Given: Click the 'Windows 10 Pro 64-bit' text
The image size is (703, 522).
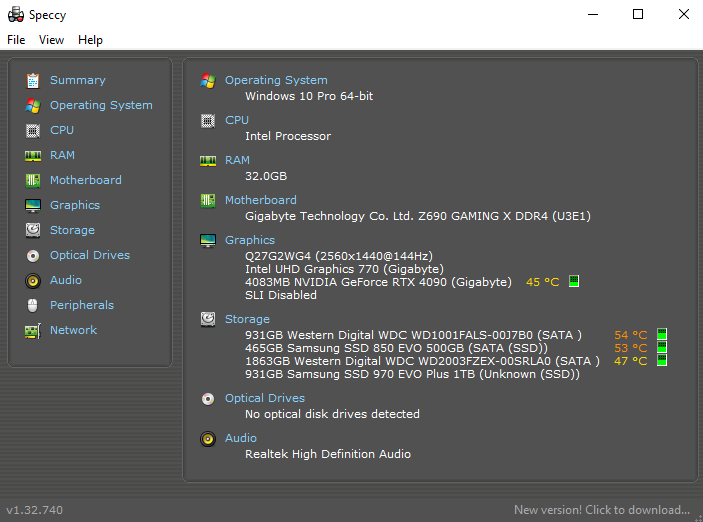Looking at the screenshot, I should 309,96.
